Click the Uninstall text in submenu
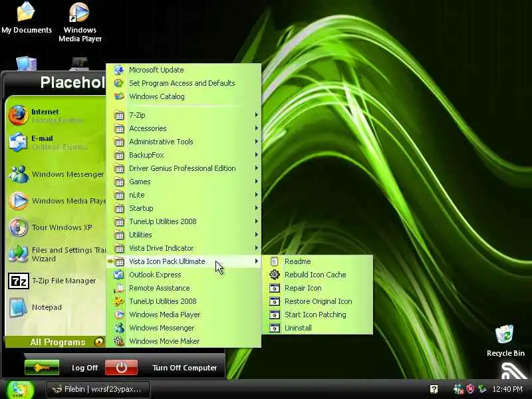 pos(298,328)
